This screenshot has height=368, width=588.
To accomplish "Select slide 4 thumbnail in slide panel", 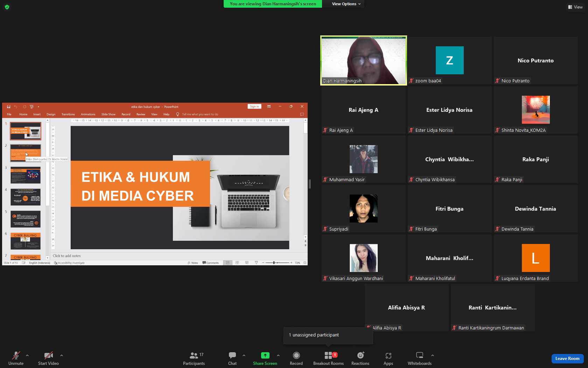I will click(26, 197).
